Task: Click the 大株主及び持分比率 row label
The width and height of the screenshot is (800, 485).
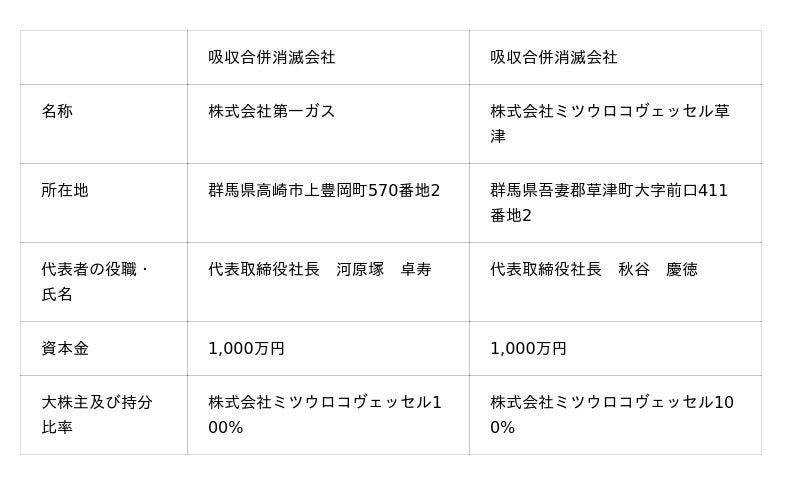Action: pos(97,415)
